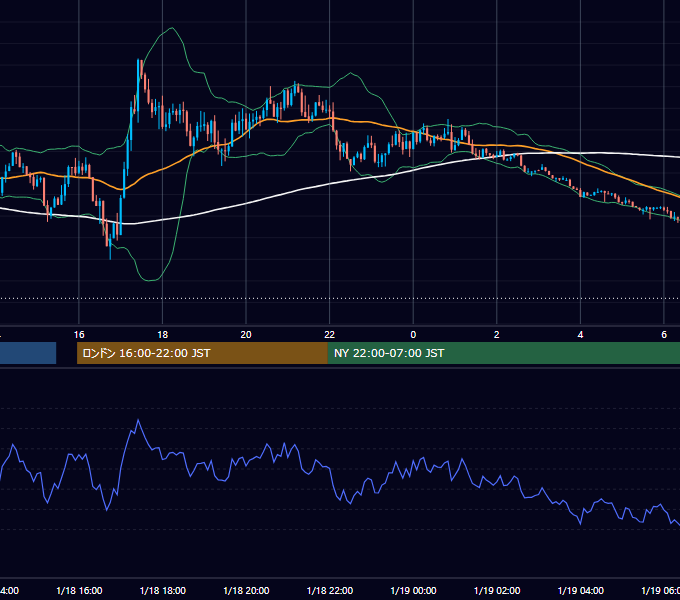Click the 1/18 22:00 time label

point(330,590)
